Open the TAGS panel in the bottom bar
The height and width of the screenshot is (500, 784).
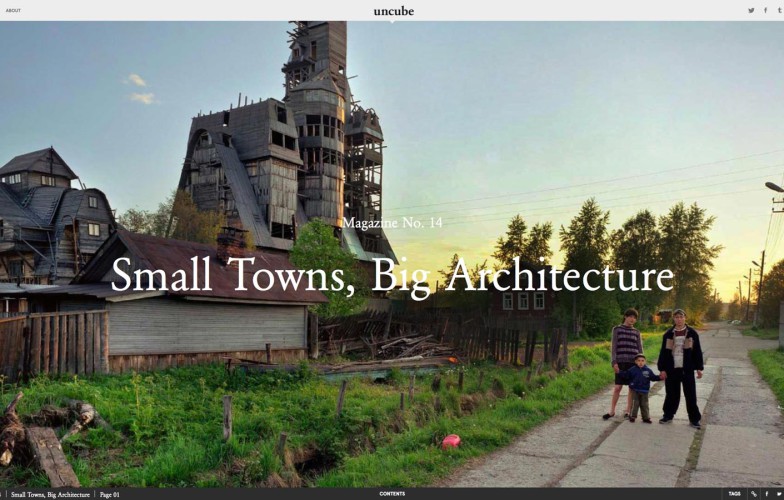pos(735,494)
